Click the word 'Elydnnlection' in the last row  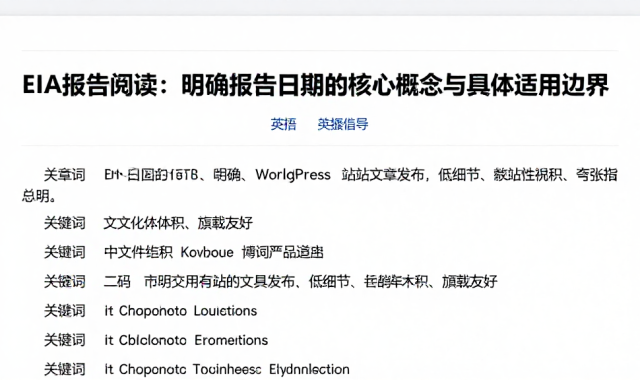coord(309,369)
